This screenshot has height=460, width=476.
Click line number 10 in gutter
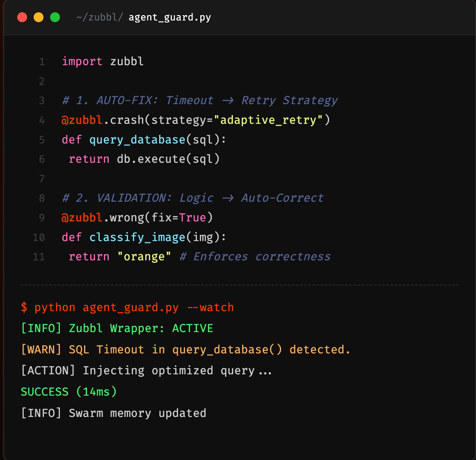pos(39,237)
